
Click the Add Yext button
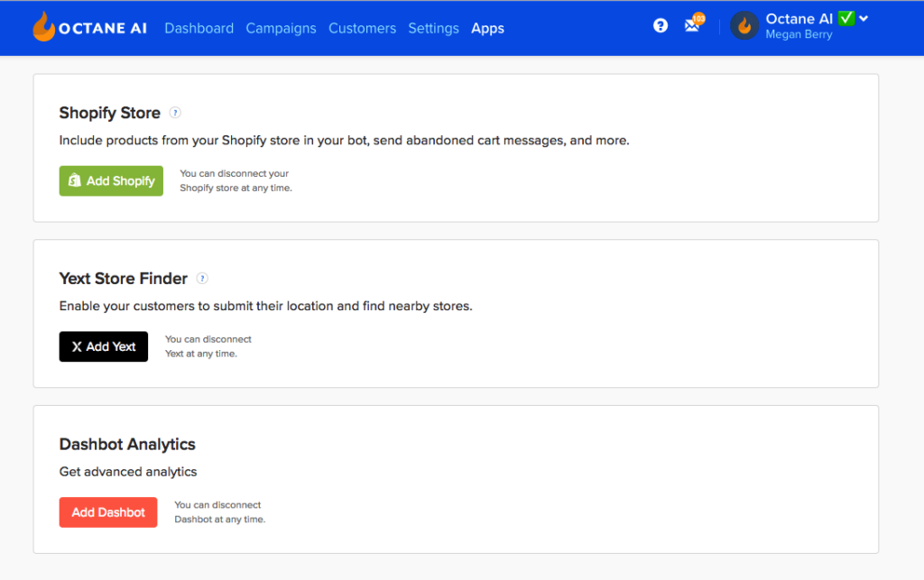coord(104,346)
